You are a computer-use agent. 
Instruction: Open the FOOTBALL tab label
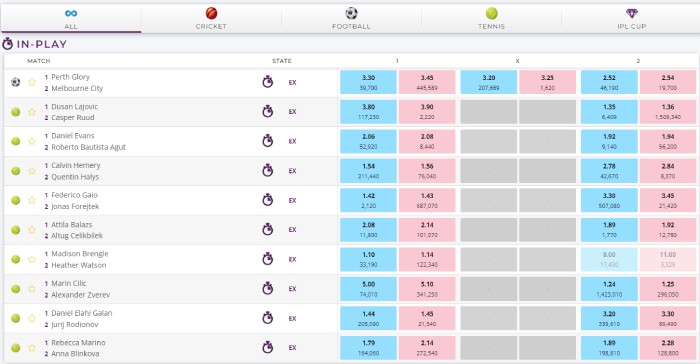(x=351, y=26)
